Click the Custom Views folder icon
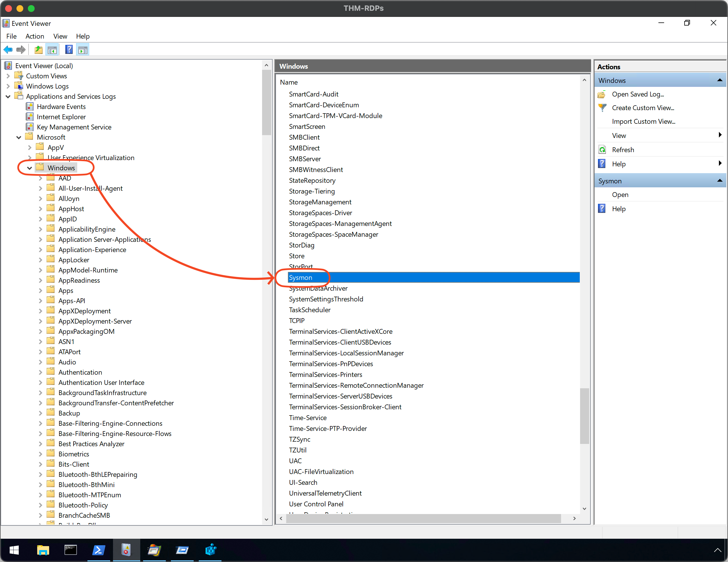 point(19,76)
